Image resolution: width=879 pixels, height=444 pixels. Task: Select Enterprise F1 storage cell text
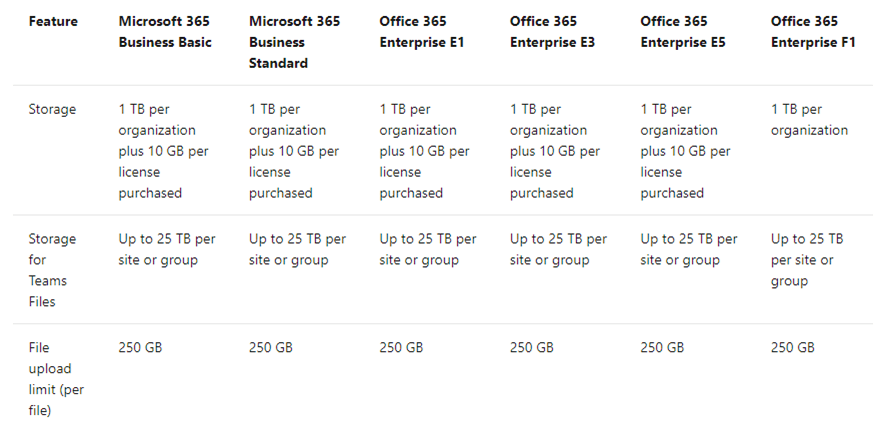pos(809,120)
